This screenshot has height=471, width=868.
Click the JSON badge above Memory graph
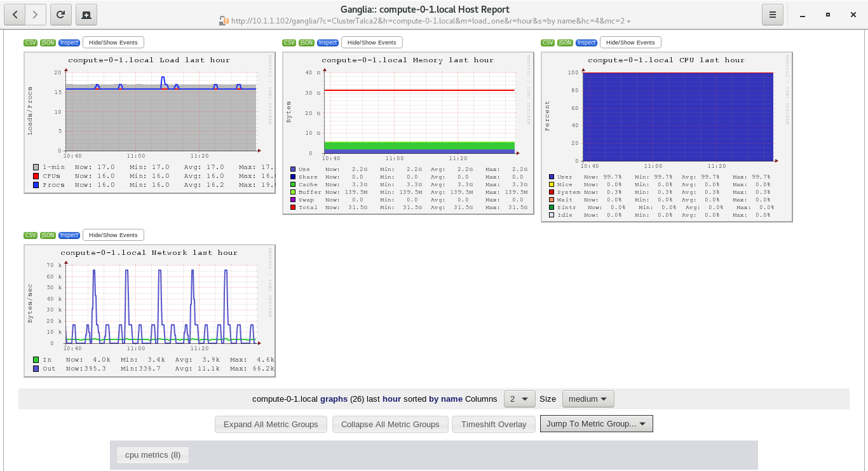(306, 43)
